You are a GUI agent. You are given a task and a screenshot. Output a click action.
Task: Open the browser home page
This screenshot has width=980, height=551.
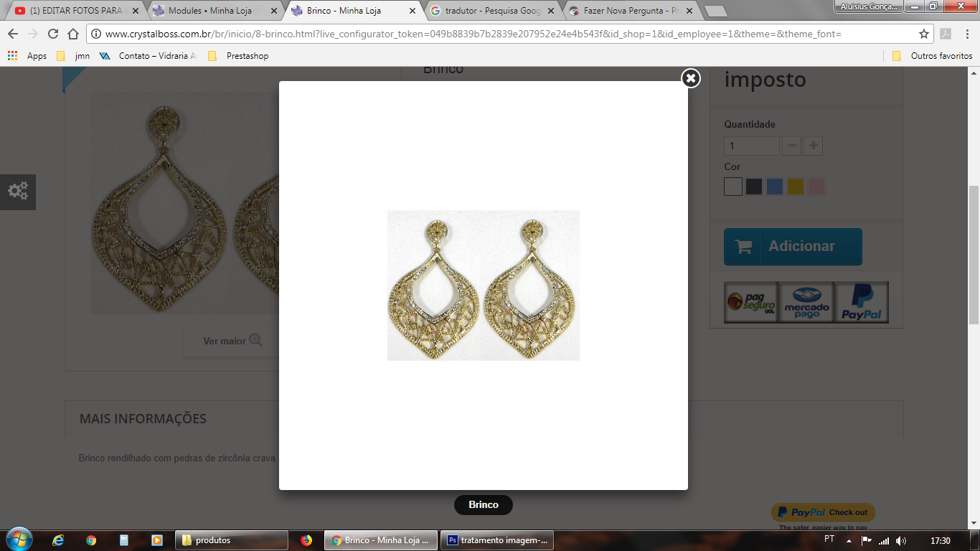click(73, 34)
